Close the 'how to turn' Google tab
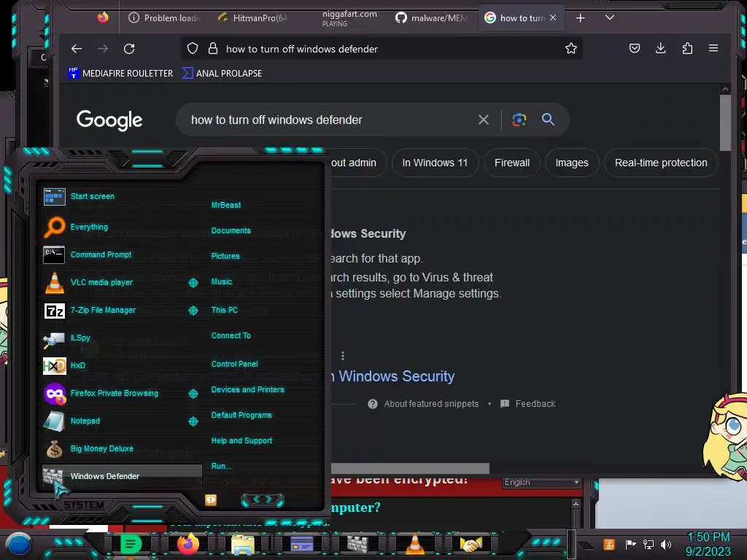The height and width of the screenshot is (560, 747). 553,17
